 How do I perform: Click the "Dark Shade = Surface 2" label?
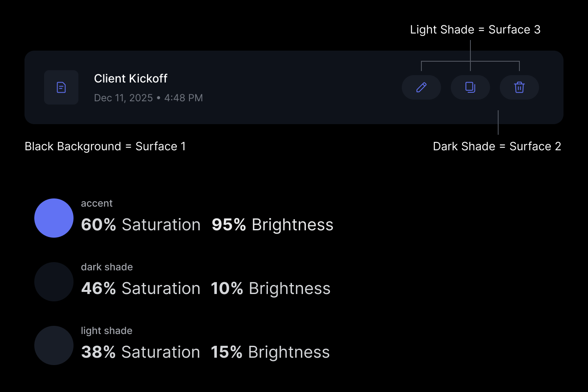coord(497,146)
